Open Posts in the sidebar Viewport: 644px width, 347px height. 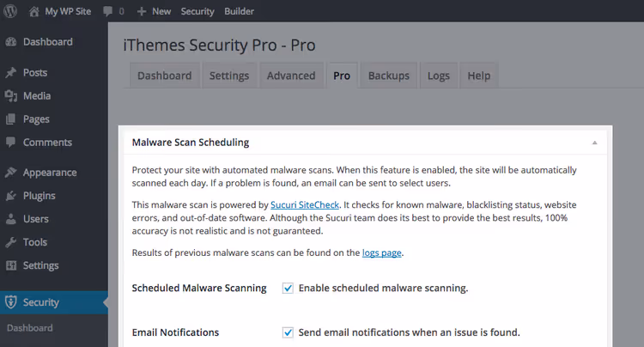(x=35, y=73)
